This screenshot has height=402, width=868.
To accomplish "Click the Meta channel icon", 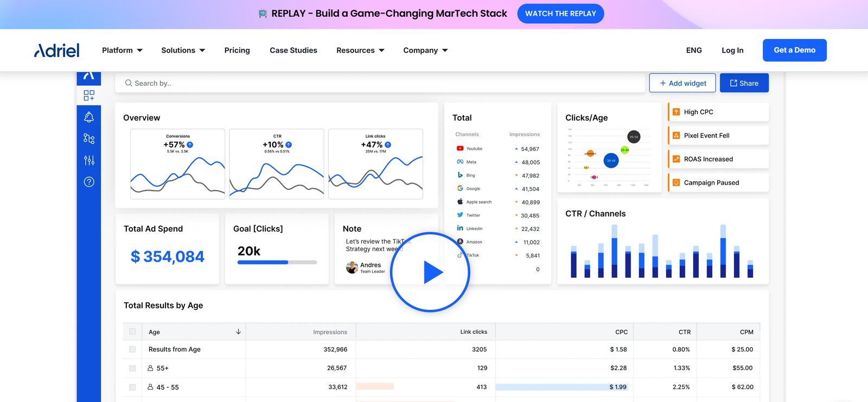I will pos(460,162).
